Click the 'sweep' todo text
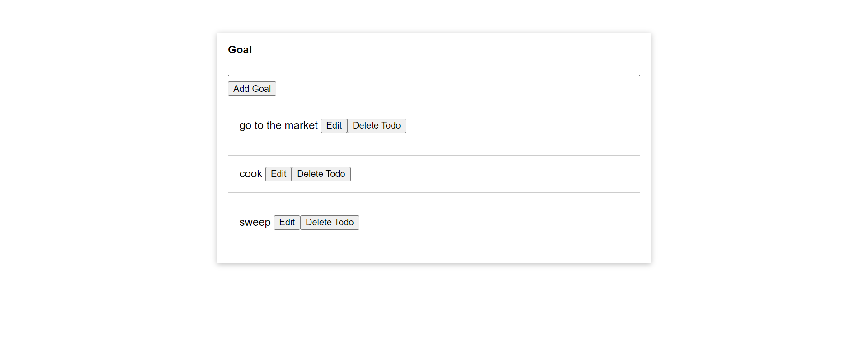Screen dimensions: 868x353 coord(255,223)
